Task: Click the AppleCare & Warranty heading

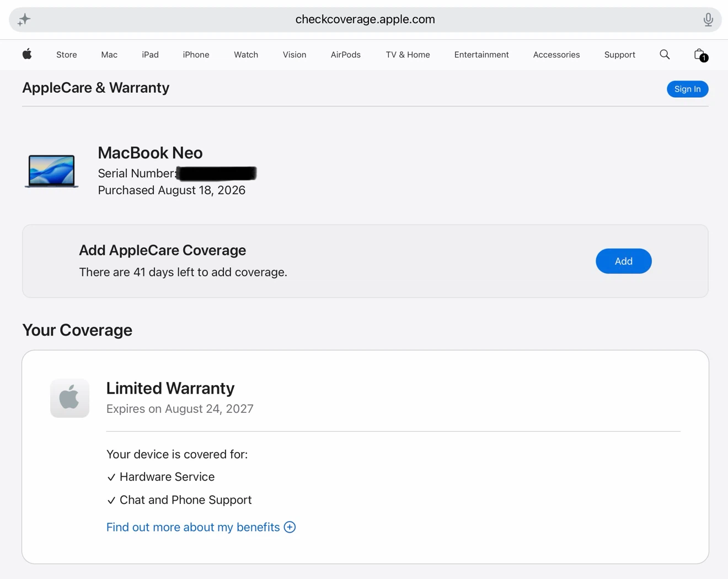Action: [x=96, y=88]
